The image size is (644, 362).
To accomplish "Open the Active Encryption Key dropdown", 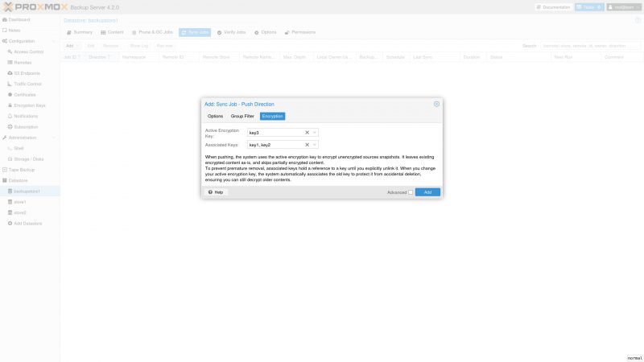I will point(315,133).
